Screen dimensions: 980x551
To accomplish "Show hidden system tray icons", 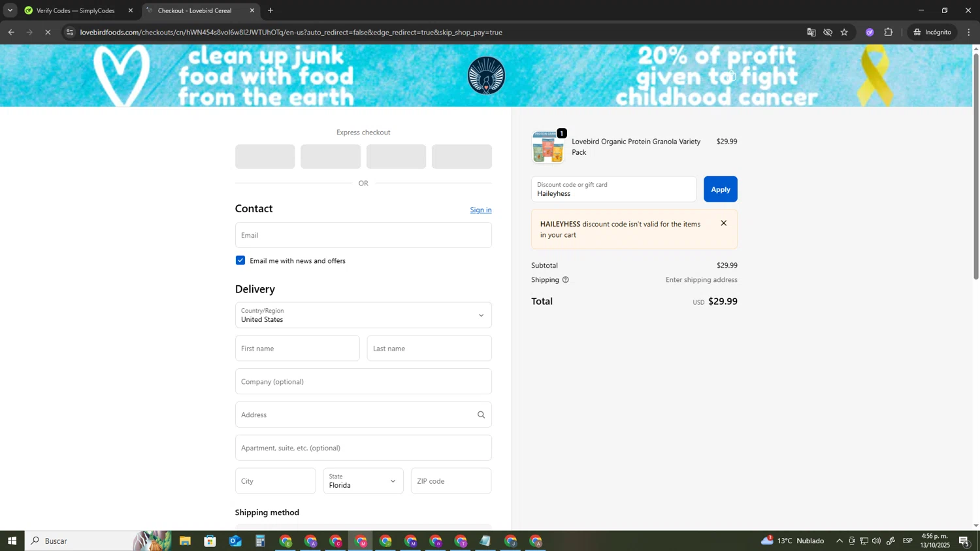I will pyautogui.click(x=840, y=541).
